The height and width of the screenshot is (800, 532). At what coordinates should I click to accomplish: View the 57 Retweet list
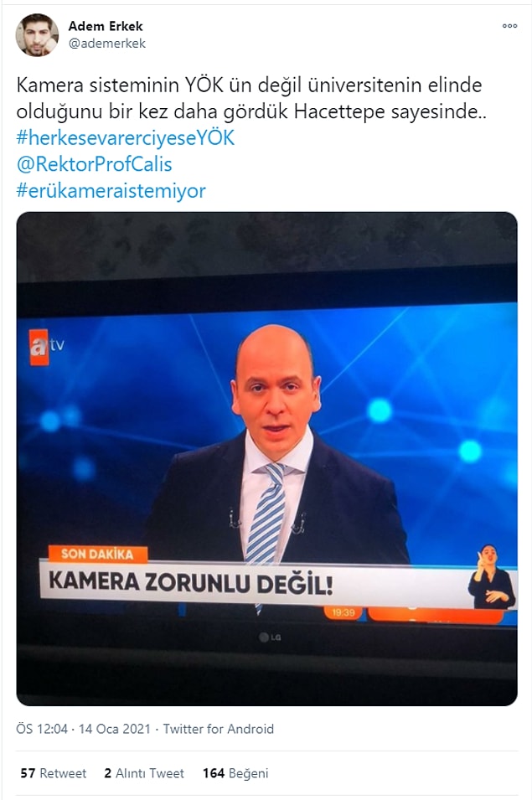pos(53,773)
